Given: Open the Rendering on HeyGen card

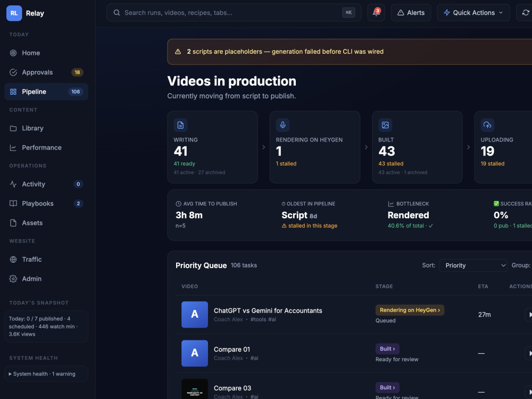Looking at the screenshot, I should [315, 147].
